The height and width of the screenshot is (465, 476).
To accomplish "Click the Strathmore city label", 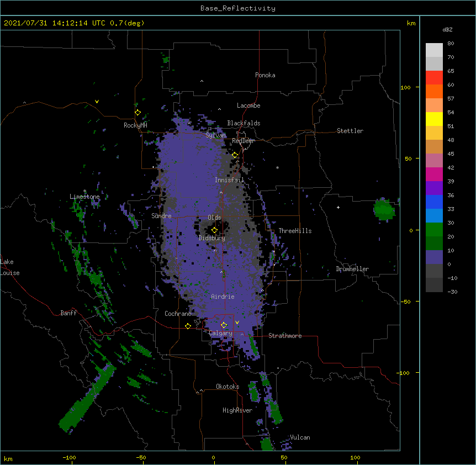I will tap(285, 336).
